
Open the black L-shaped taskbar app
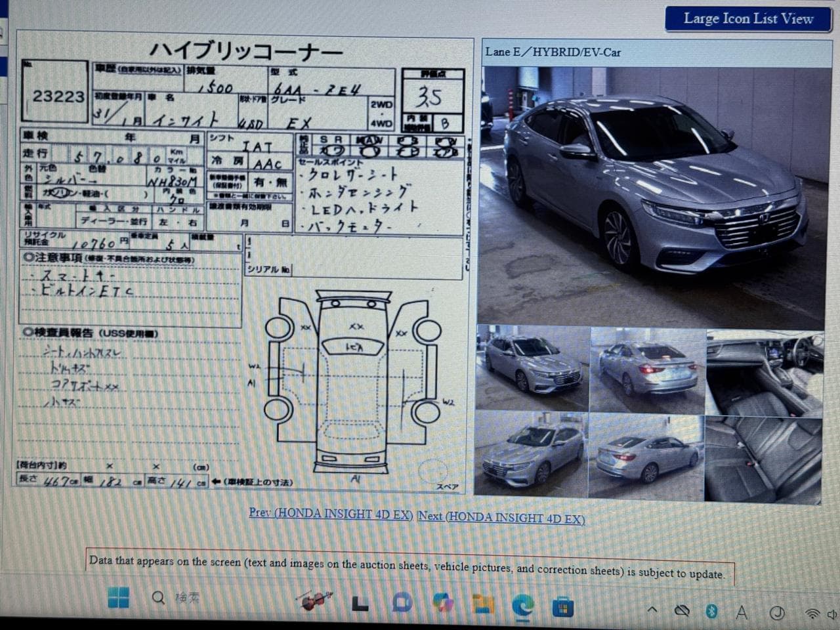pyautogui.click(x=360, y=603)
